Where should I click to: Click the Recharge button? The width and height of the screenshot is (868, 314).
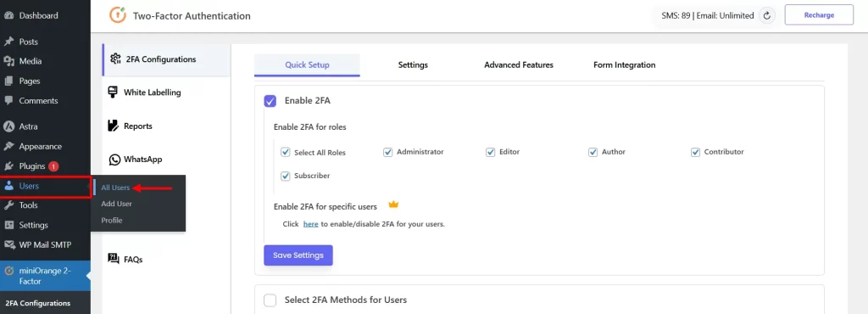[x=820, y=15]
